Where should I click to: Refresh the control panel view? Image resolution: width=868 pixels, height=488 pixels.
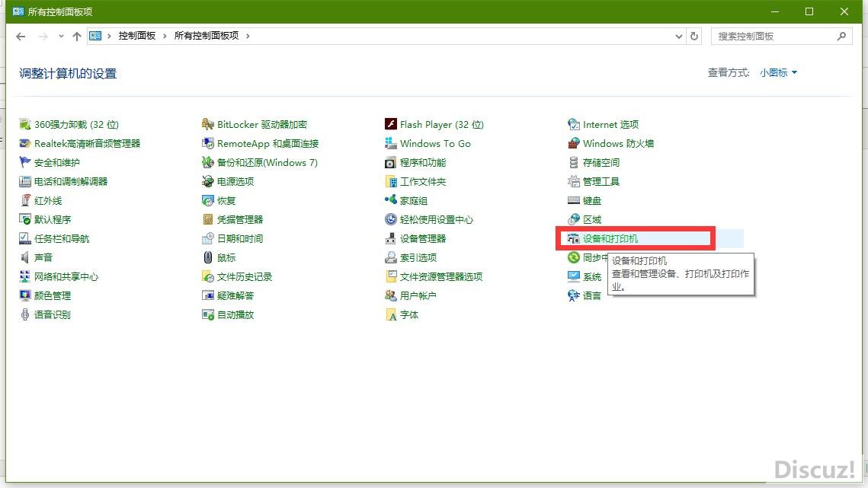pyautogui.click(x=694, y=36)
